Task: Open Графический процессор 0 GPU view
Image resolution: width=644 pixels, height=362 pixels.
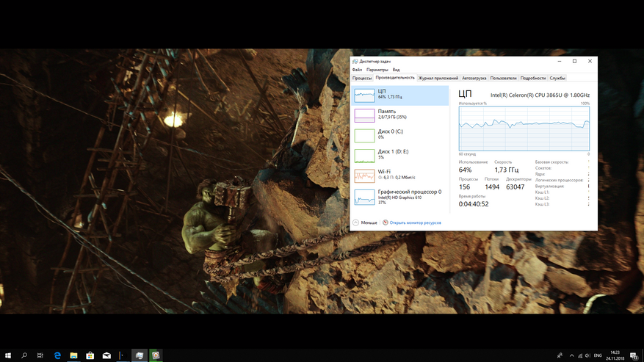Action: (399, 196)
